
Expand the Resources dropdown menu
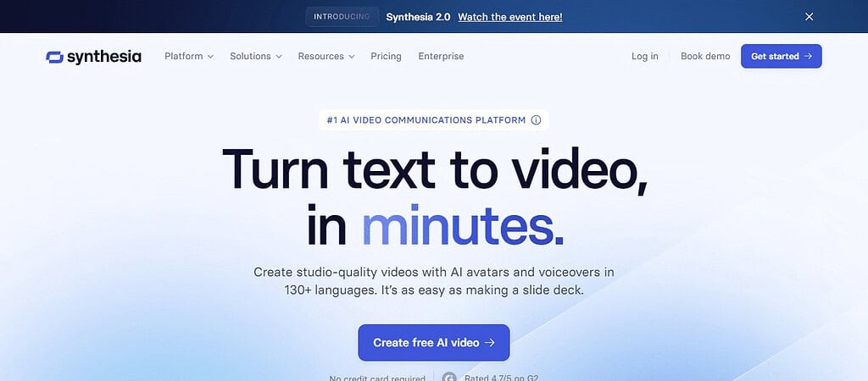pos(326,57)
